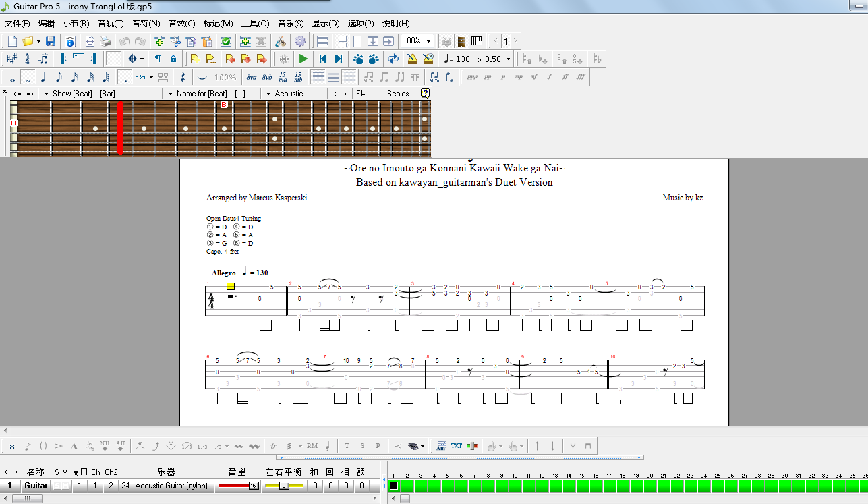Create a new file with the blank-page icon
The height and width of the screenshot is (504, 868).
pyautogui.click(x=12, y=41)
